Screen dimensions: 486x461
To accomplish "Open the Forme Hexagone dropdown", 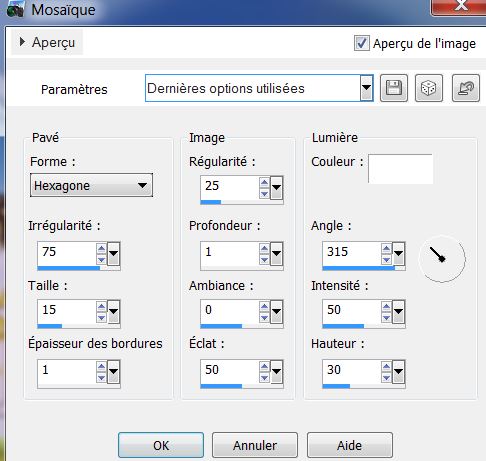I will 91,185.
